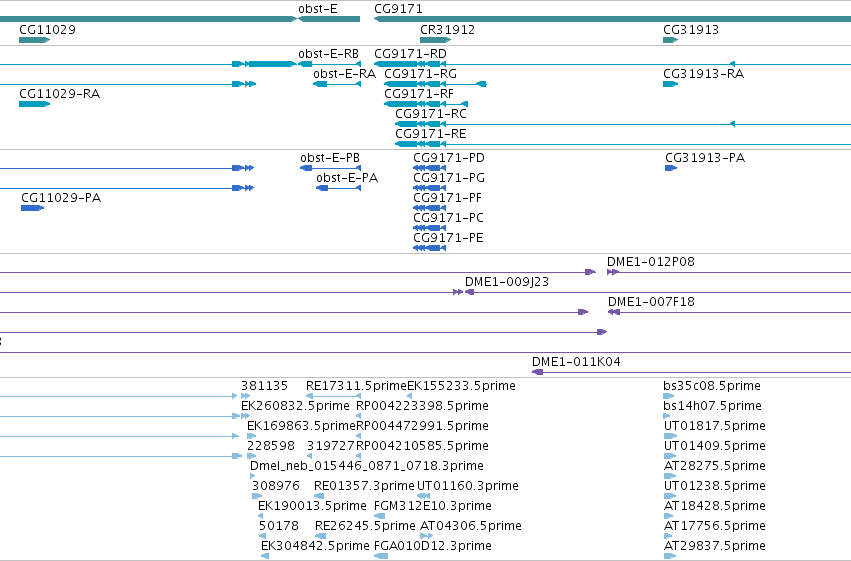Select transcript CG9171-RG
Screen dimensions: 851x561
coord(421,74)
